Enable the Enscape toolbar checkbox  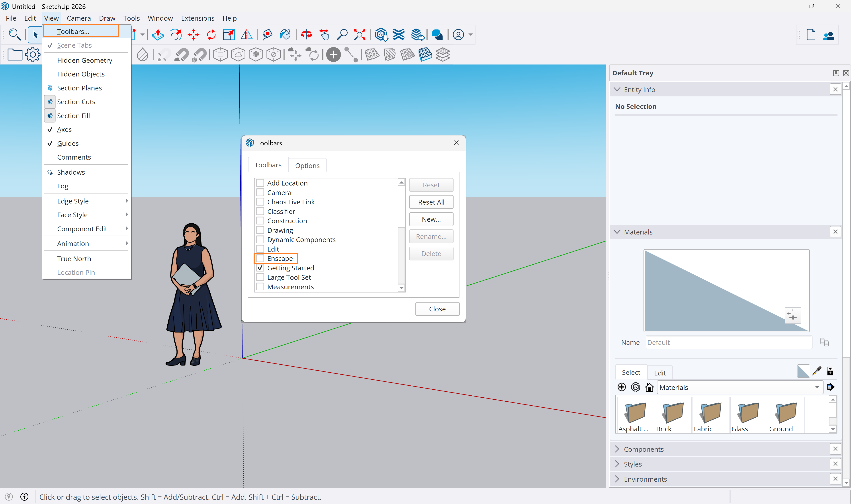tap(260, 258)
